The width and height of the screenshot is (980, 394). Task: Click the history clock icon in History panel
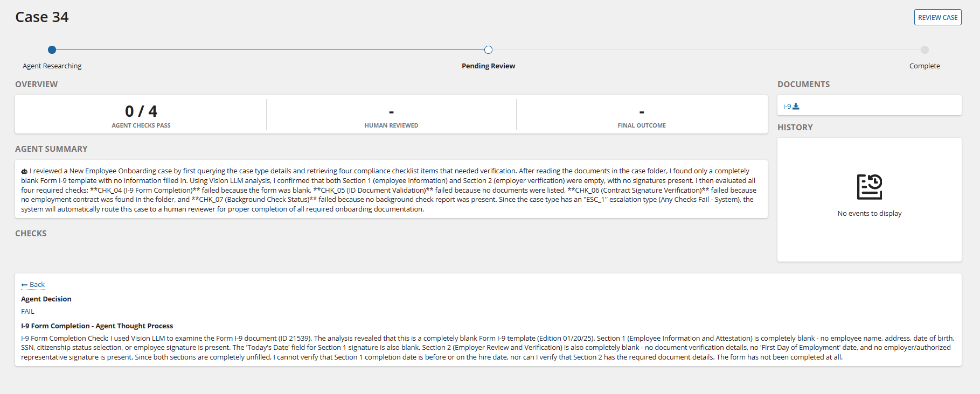[x=869, y=187]
